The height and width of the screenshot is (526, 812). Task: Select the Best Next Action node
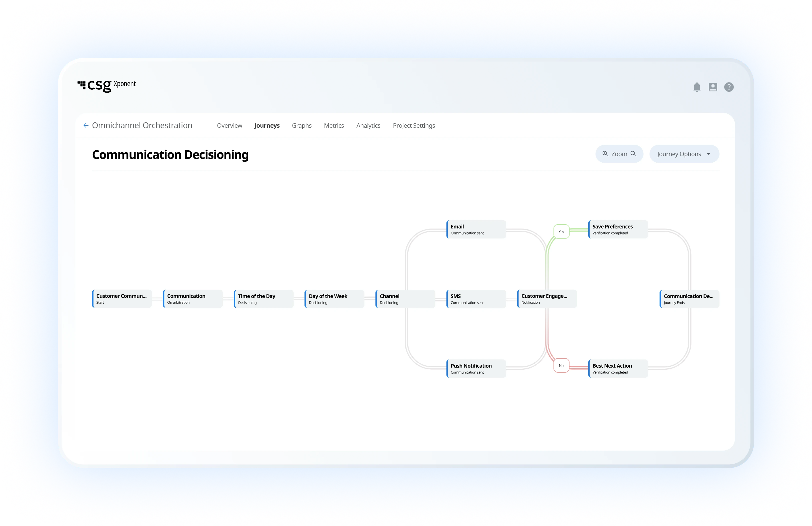point(618,368)
